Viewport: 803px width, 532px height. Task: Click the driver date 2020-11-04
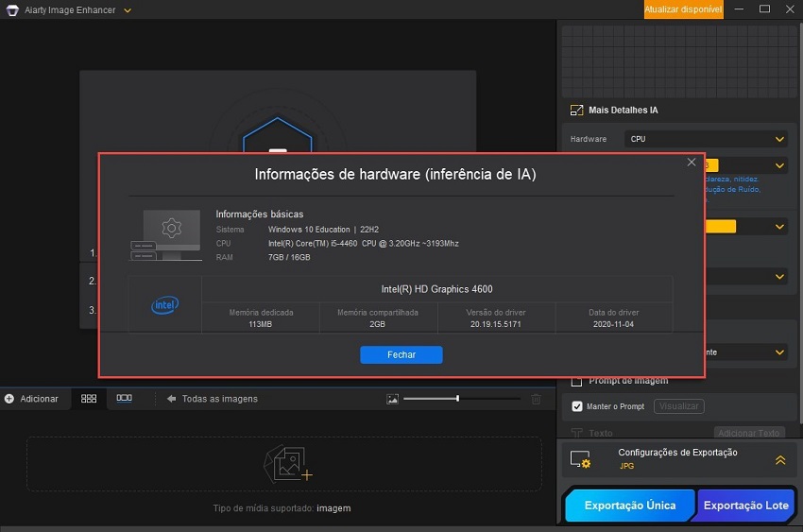613,324
